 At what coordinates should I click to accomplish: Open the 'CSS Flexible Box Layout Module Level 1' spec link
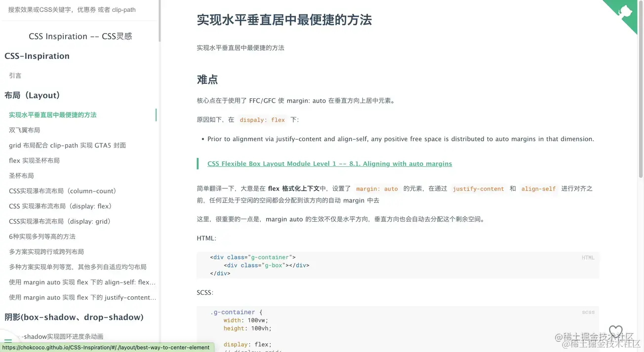[x=329, y=163]
